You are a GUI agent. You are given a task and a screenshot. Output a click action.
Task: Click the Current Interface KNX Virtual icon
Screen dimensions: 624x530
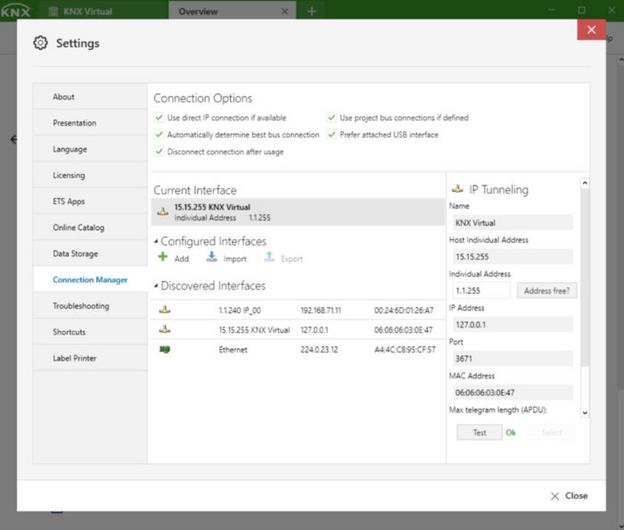pyautogui.click(x=163, y=211)
